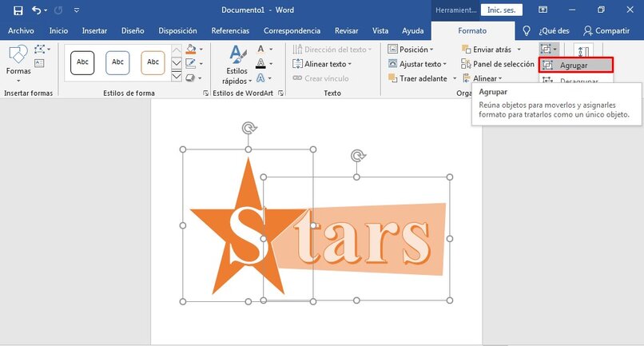Choose Agrupar from the group menu
The width and height of the screenshot is (644, 346).
[x=576, y=65]
